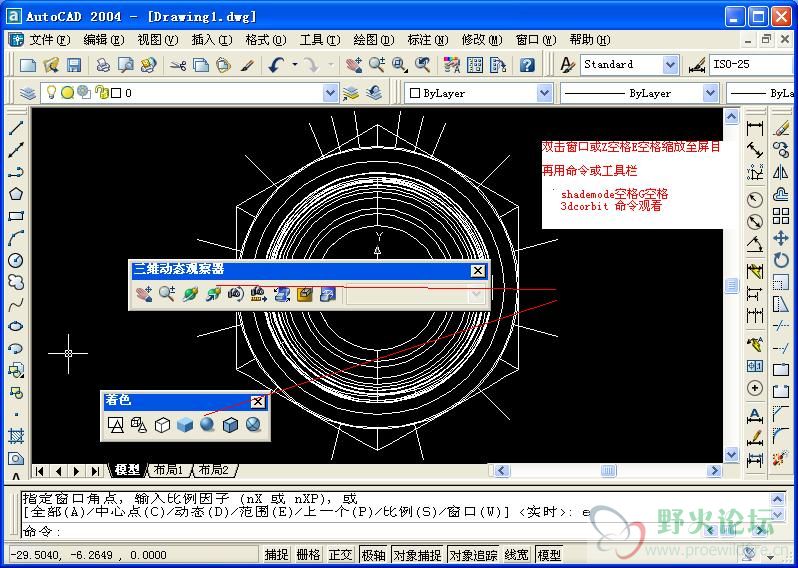
Task: Click the first layout tab navigation arrow
Action: [40, 471]
